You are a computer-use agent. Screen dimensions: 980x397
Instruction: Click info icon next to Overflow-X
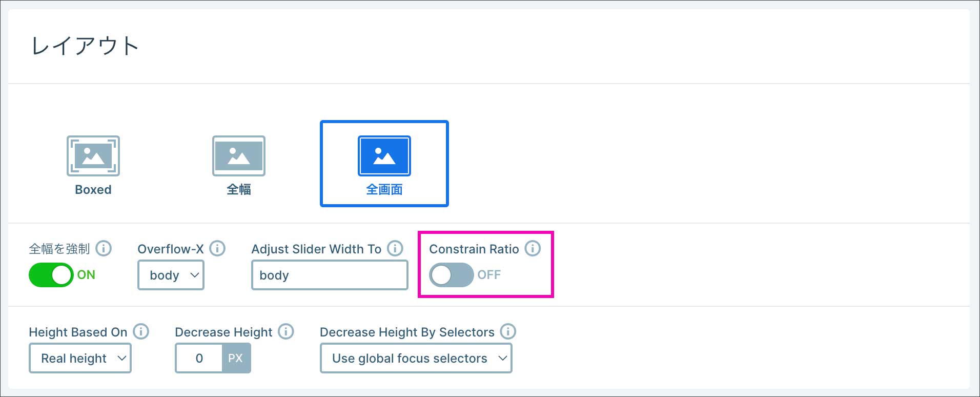(217, 249)
